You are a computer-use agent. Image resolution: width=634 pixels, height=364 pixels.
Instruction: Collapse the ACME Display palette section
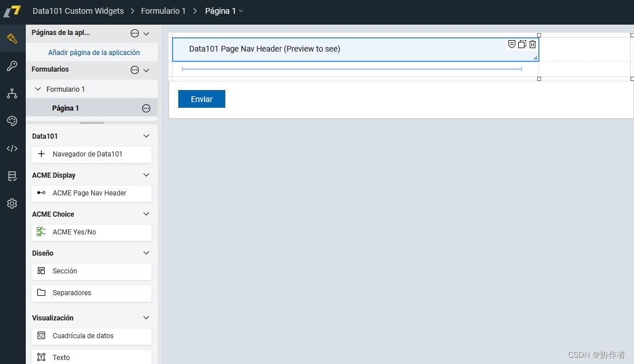click(x=146, y=175)
